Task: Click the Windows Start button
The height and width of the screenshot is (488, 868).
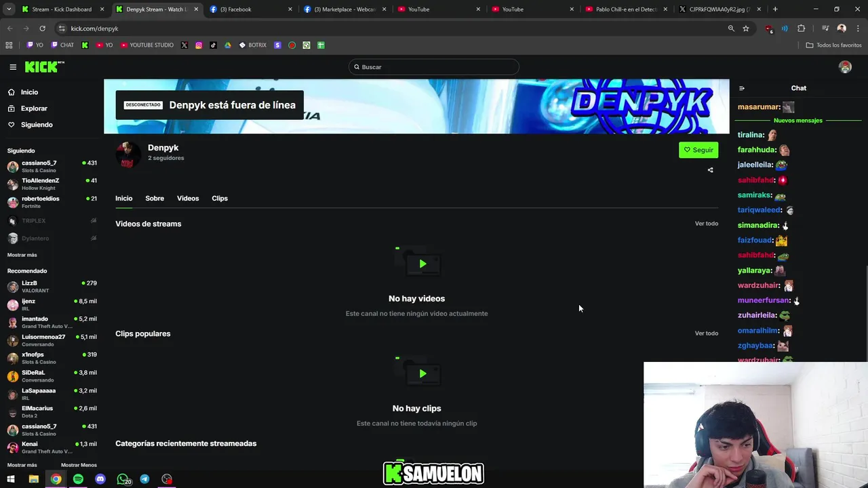Action: [x=11, y=479]
